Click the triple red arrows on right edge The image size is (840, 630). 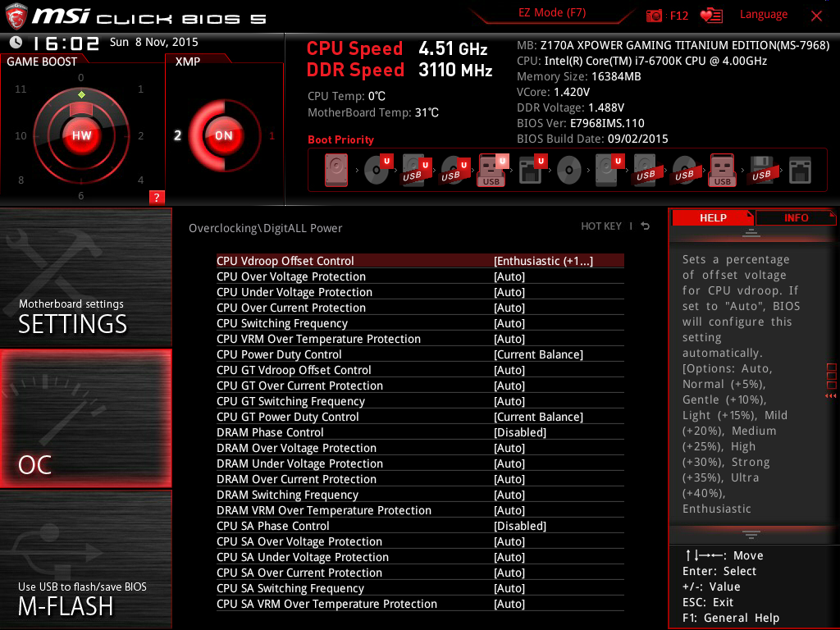830,396
